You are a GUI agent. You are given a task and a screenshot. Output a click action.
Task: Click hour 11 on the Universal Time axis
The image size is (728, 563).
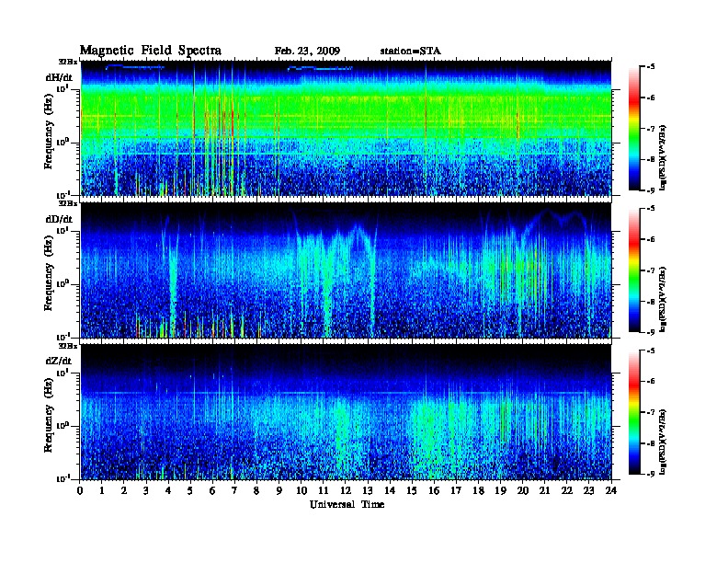(x=324, y=490)
